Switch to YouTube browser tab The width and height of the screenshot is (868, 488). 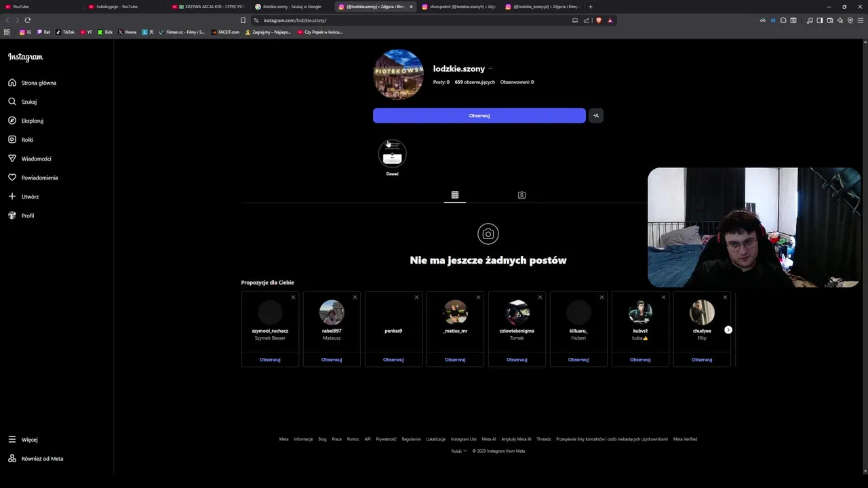click(41, 7)
